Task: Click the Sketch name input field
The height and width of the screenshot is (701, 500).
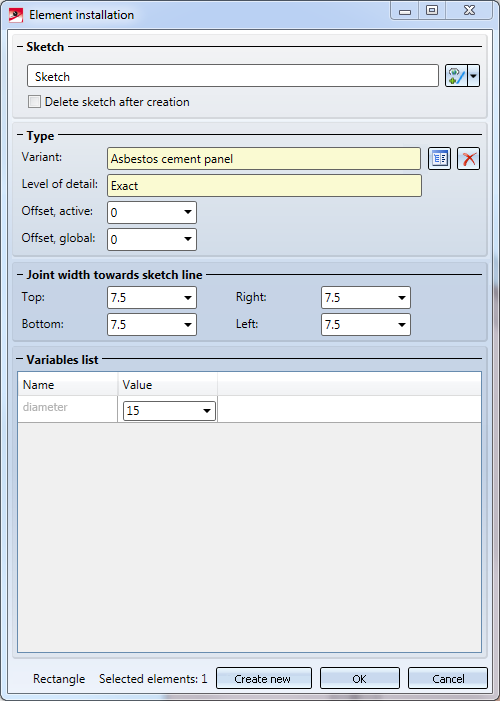Action: click(233, 76)
